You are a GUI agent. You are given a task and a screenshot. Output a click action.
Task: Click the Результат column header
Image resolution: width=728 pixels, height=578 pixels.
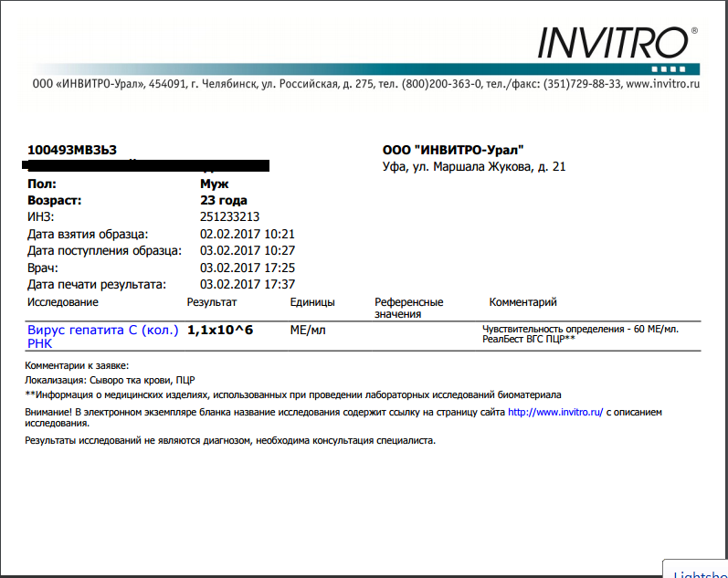(211, 302)
